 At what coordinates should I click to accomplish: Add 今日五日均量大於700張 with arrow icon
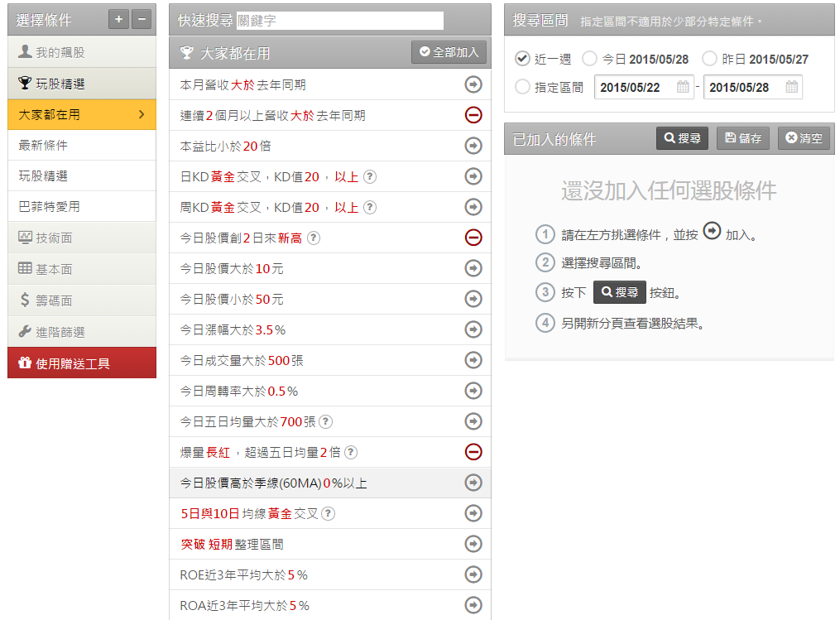point(473,421)
